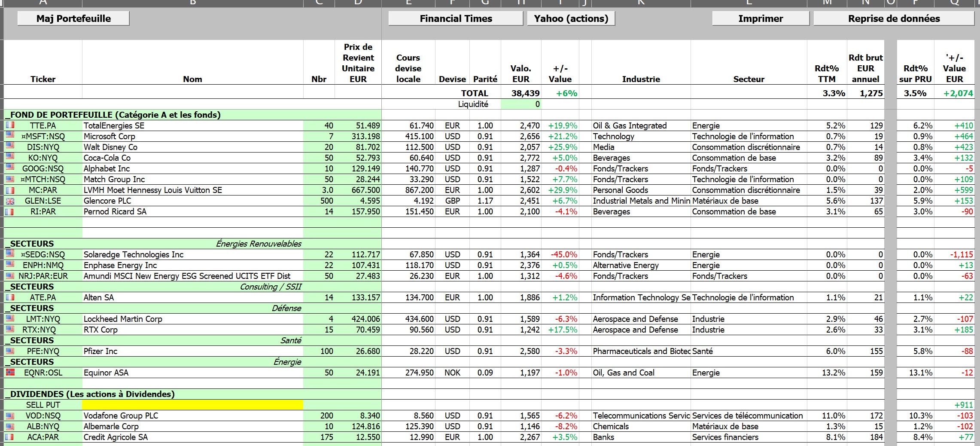This screenshot has height=446, width=980.
Task: Select Lockheed Martin 434.600 price cell
Action: 408,319
